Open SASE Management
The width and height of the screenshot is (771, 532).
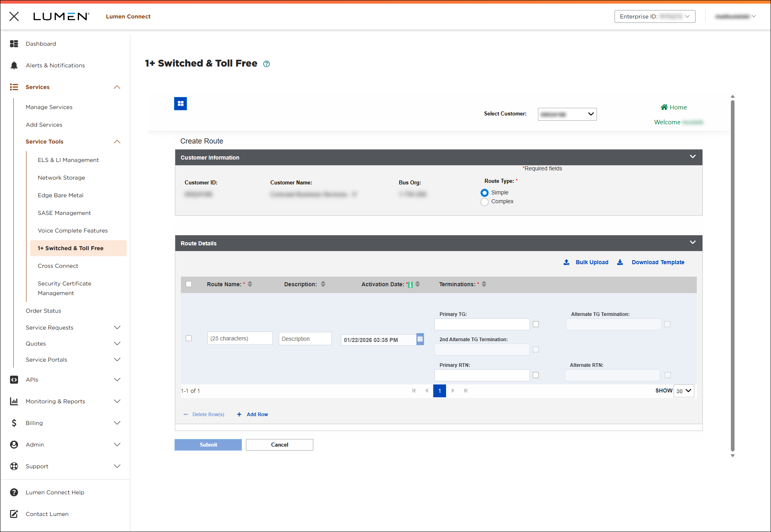(64, 213)
